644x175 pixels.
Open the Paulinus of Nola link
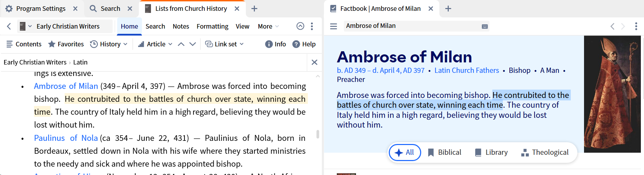(66, 138)
